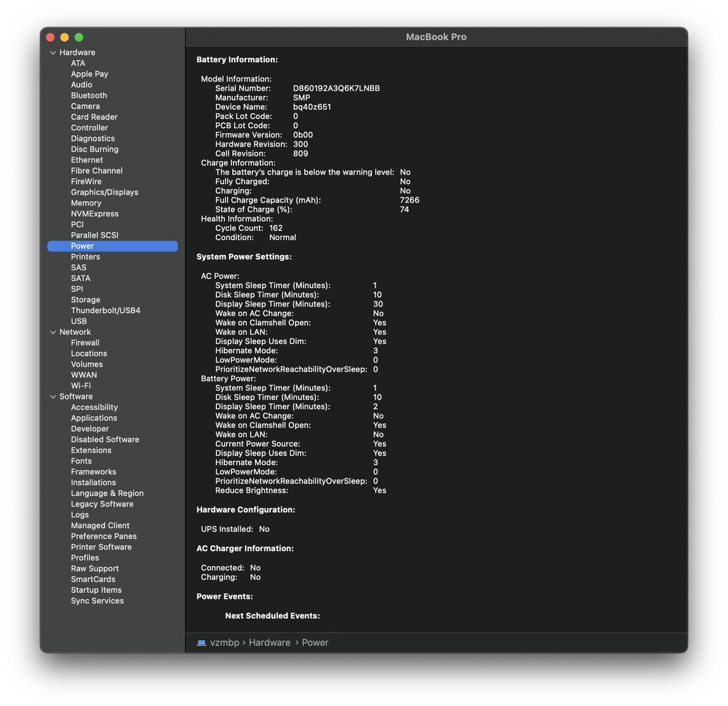Select Camera in the sidebar
The width and height of the screenshot is (728, 706).
(x=86, y=106)
